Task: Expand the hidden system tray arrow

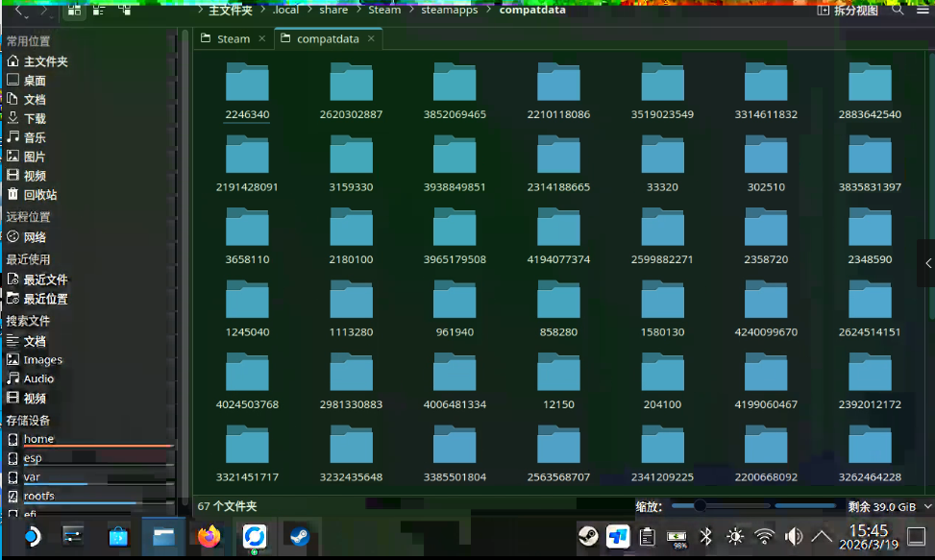Action: click(x=822, y=537)
